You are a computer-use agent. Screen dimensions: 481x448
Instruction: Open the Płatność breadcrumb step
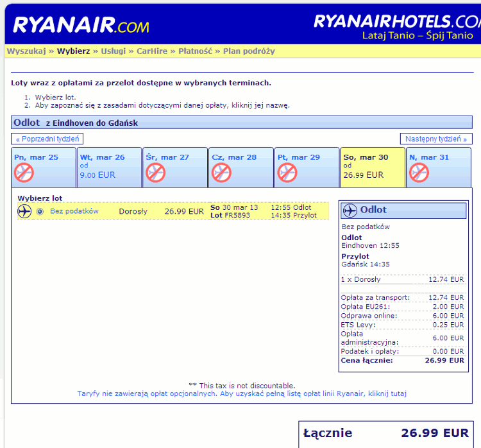tap(195, 51)
